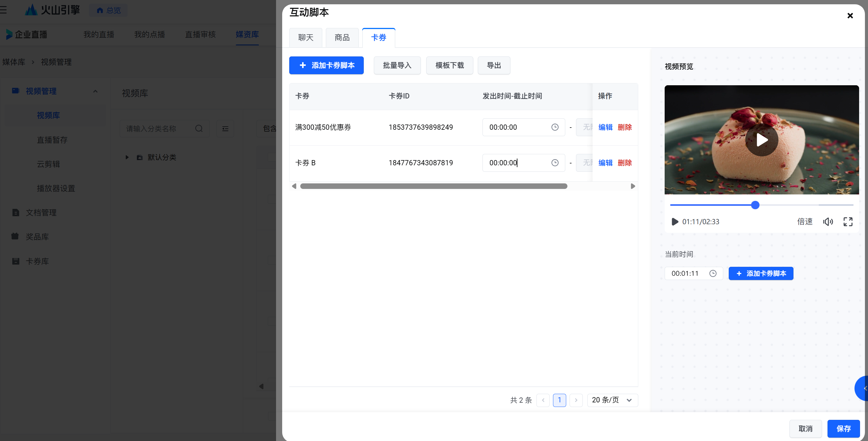868x441 pixels.
Task: Click the clock icon in the 当前时间 field
Action: click(x=713, y=274)
